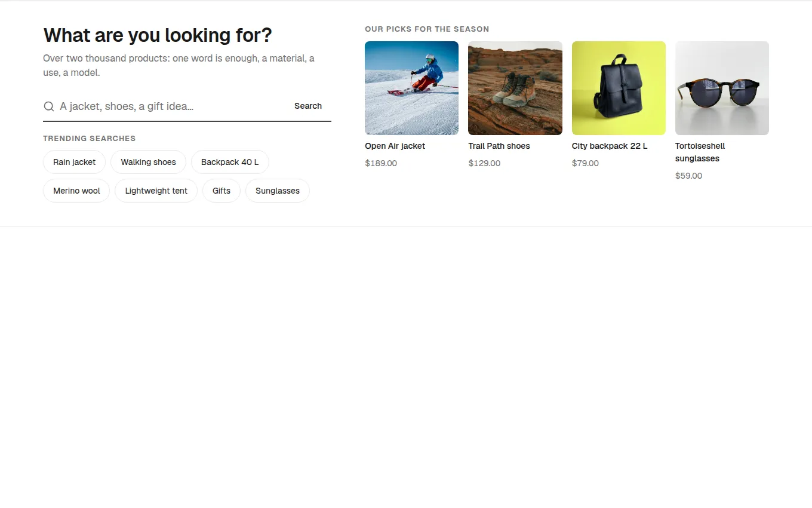Click the 'Our picks for the season' label
812x508 pixels.
tap(427, 29)
